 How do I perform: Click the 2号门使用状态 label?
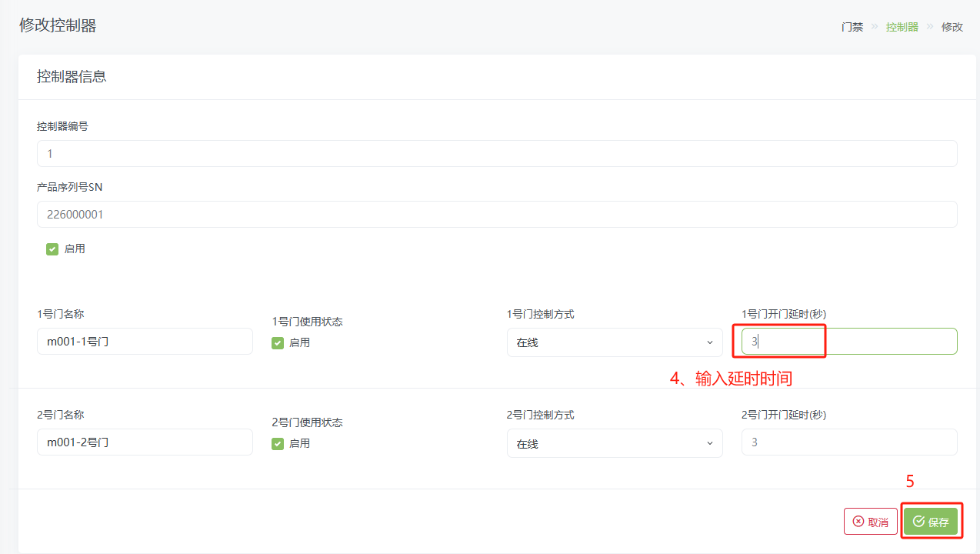(307, 422)
